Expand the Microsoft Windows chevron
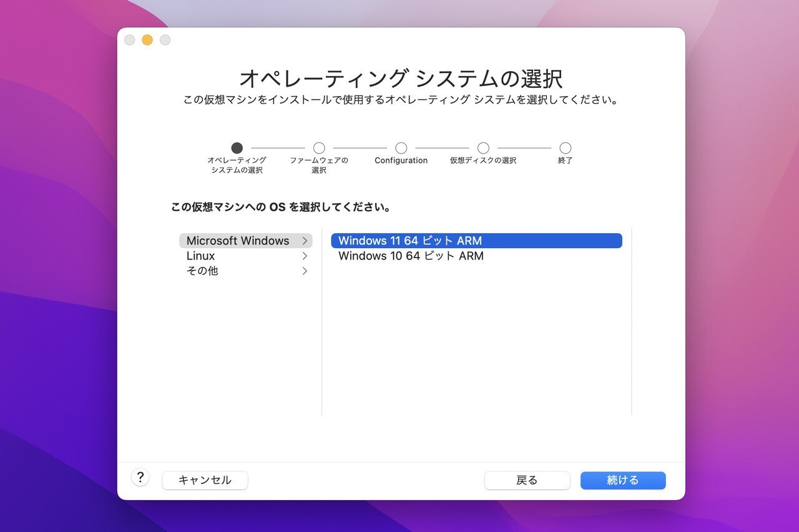Image resolution: width=799 pixels, height=532 pixels. (x=305, y=241)
